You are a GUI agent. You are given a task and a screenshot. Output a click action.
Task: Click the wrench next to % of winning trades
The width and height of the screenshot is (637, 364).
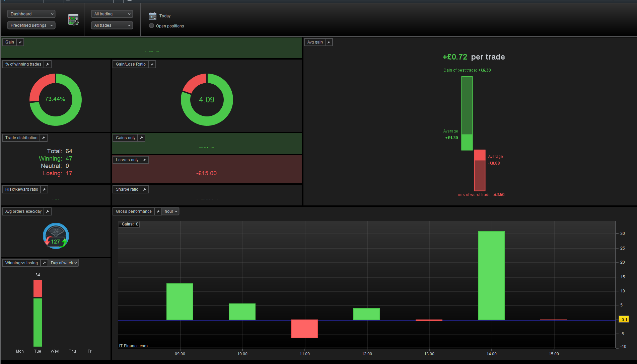click(x=48, y=64)
